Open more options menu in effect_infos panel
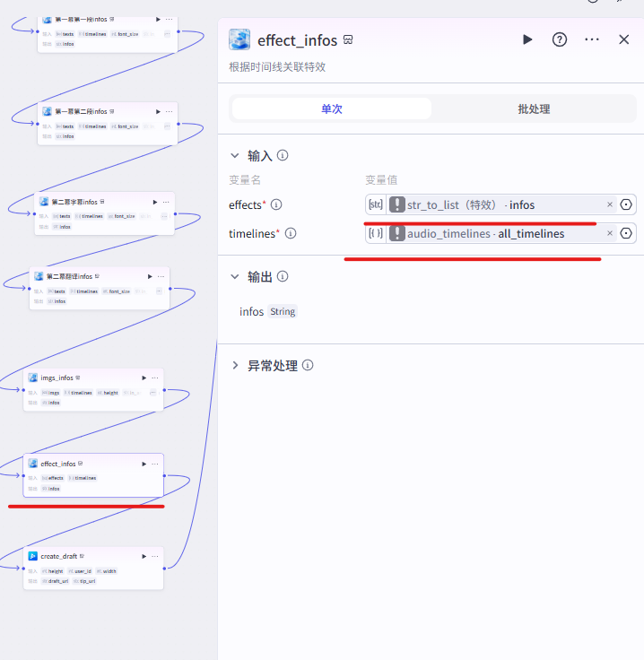This screenshot has width=644, height=660. pyautogui.click(x=592, y=39)
